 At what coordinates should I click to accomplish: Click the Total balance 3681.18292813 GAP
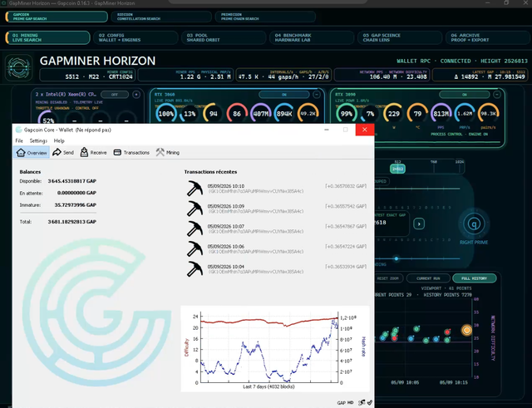tap(72, 222)
